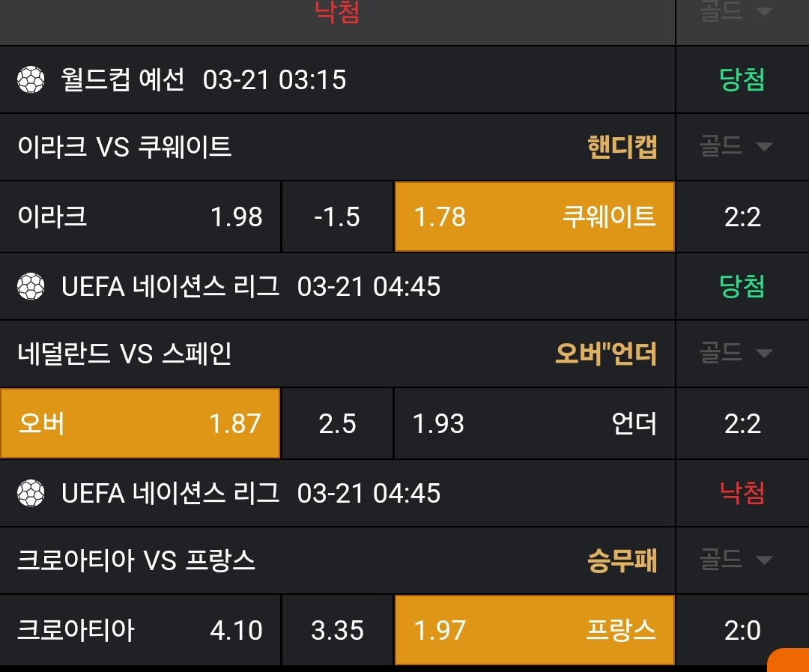Click 오버"언더 bet type label
809x672 pixels.
click(605, 354)
